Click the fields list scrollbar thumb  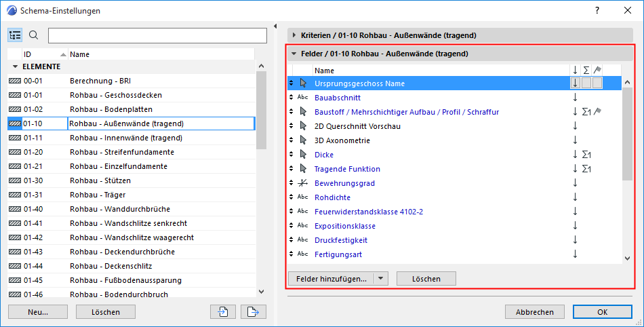(x=627, y=134)
